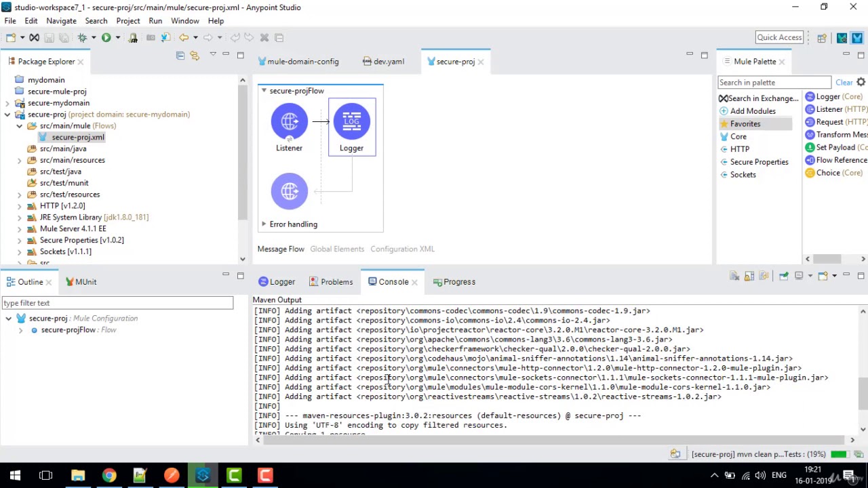Click Add Modules in palette

click(747, 111)
